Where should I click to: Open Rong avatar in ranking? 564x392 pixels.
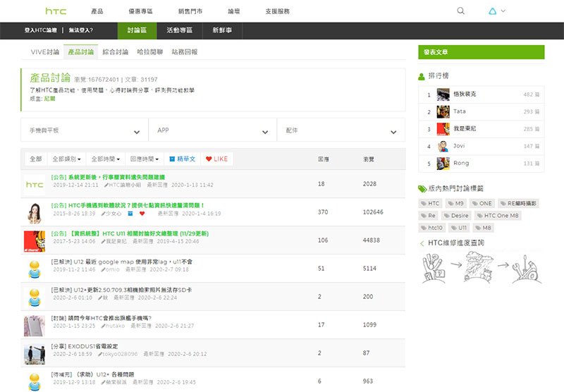443,164
